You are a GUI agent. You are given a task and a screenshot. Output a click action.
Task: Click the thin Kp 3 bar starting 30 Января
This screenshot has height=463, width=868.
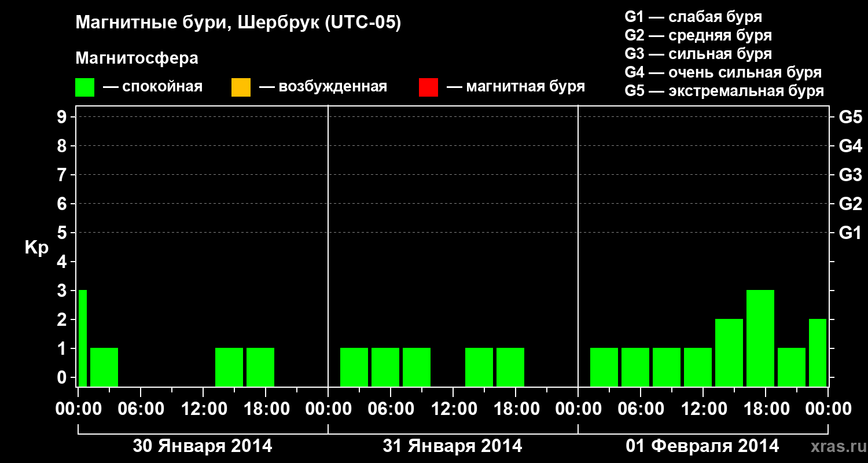[x=83, y=338]
